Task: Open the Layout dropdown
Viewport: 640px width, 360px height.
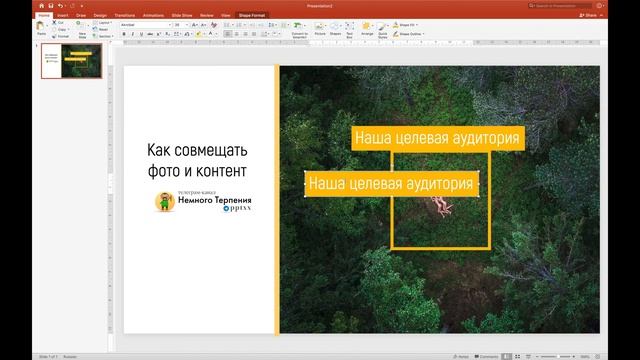Action: [x=102, y=22]
